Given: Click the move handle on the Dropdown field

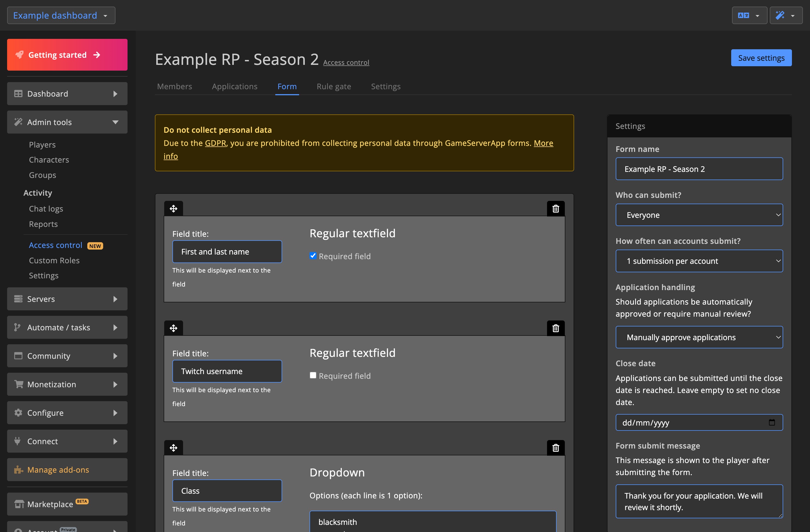Looking at the screenshot, I should pos(173,447).
